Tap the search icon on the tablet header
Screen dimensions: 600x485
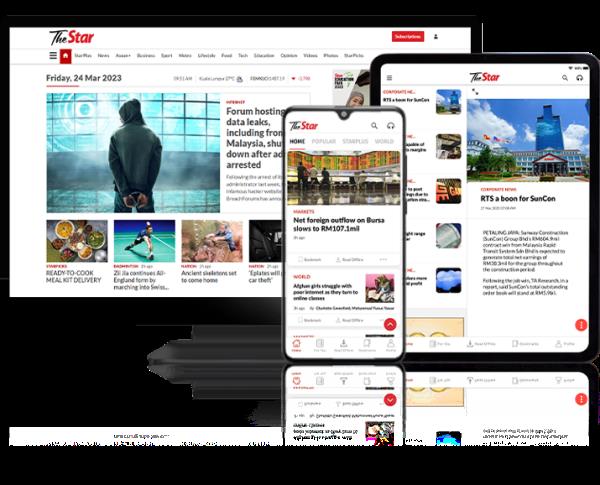click(564, 77)
